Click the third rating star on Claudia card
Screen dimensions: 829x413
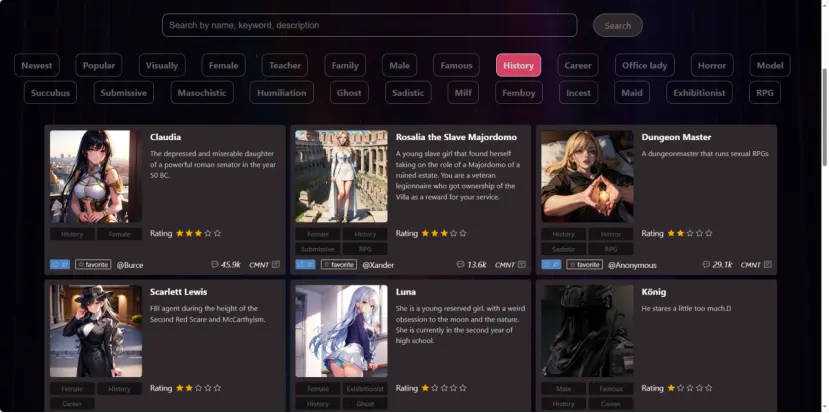tap(198, 233)
